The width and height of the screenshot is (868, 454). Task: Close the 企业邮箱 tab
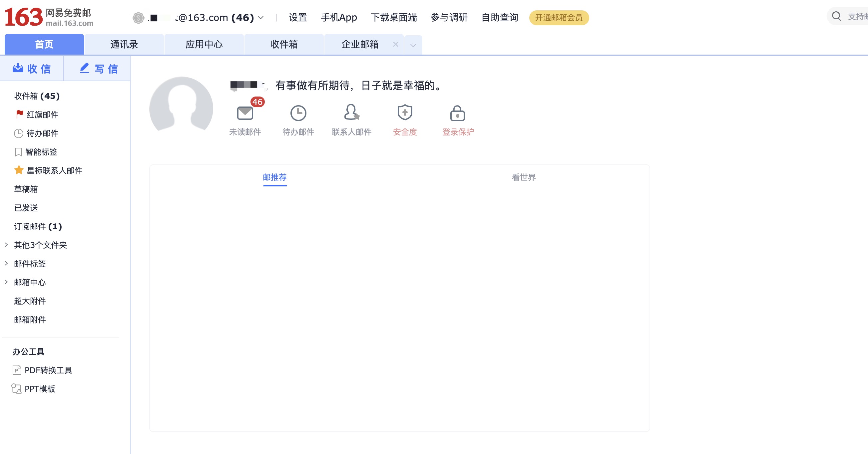[396, 44]
